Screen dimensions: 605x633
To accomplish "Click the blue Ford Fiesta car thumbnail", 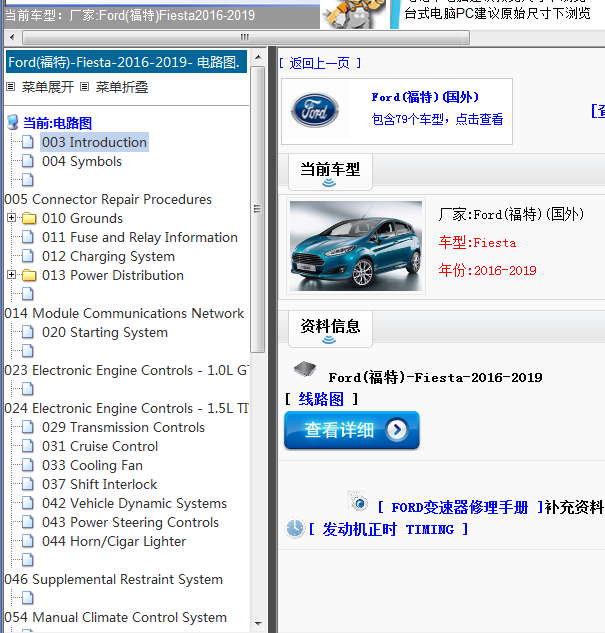I will [x=356, y=246].
